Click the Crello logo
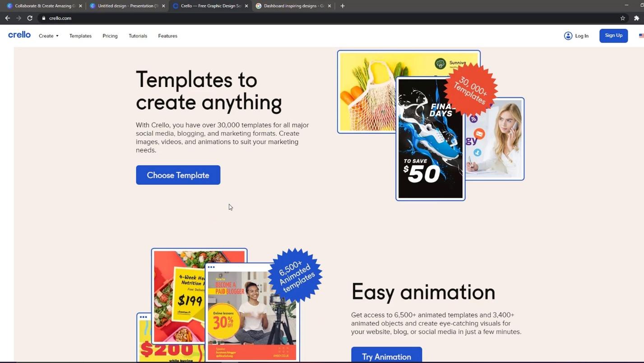644x363 pixels. [x=19, y=35]
